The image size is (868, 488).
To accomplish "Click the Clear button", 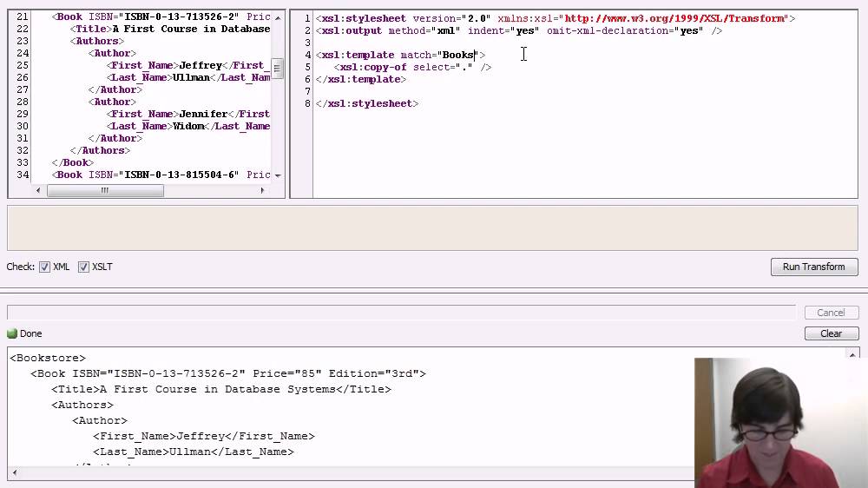I will (831, 333).
